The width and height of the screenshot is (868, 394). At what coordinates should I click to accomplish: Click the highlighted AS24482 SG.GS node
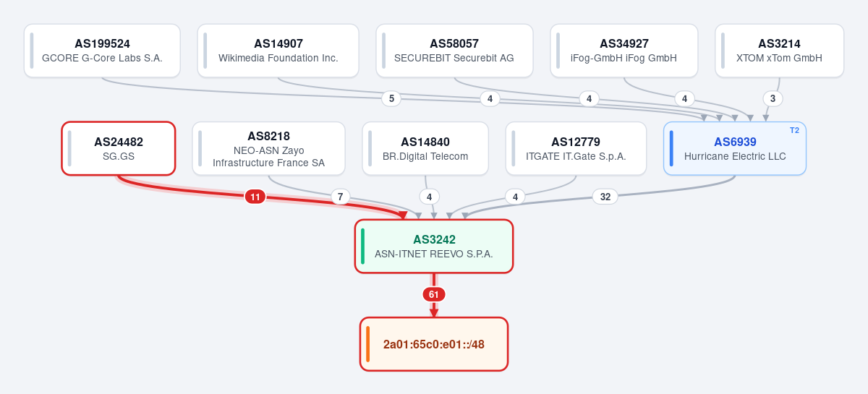coord(119,148)
